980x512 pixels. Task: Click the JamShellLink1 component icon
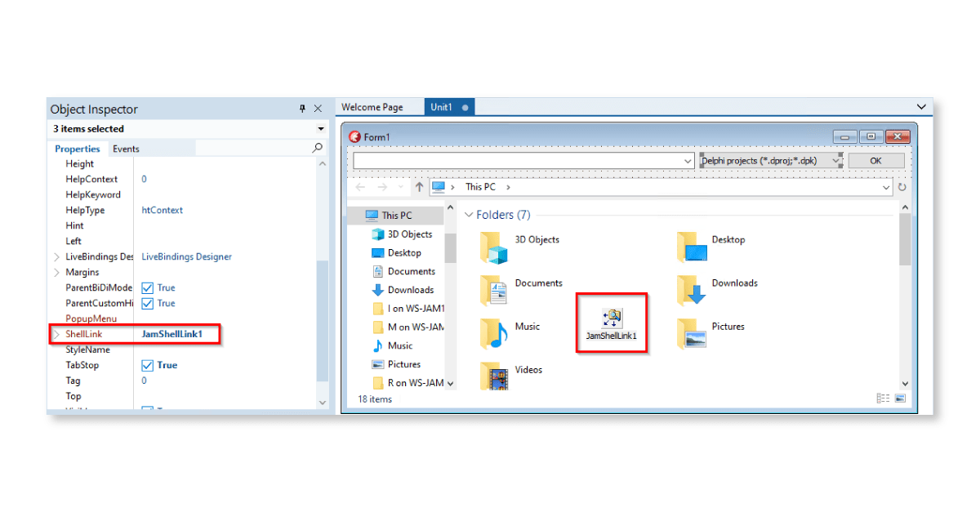point(611,318)
